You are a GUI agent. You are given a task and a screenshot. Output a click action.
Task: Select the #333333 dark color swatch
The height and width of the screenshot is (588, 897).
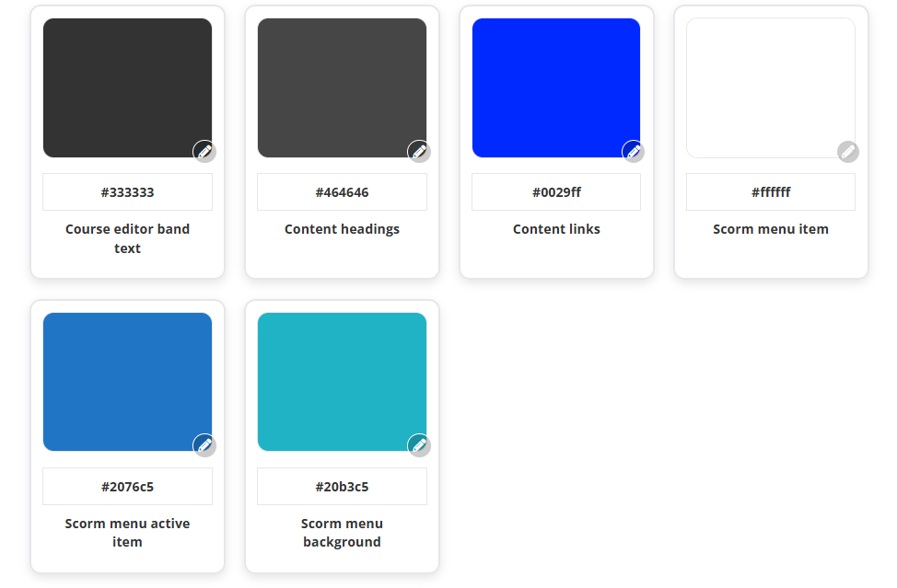(128, 88)
